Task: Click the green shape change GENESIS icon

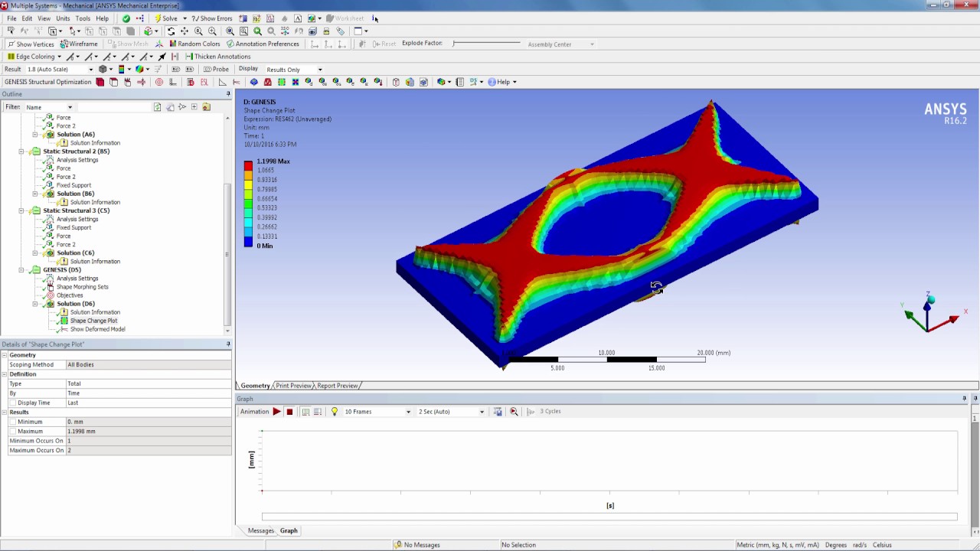Action: (x=282, y=82)
